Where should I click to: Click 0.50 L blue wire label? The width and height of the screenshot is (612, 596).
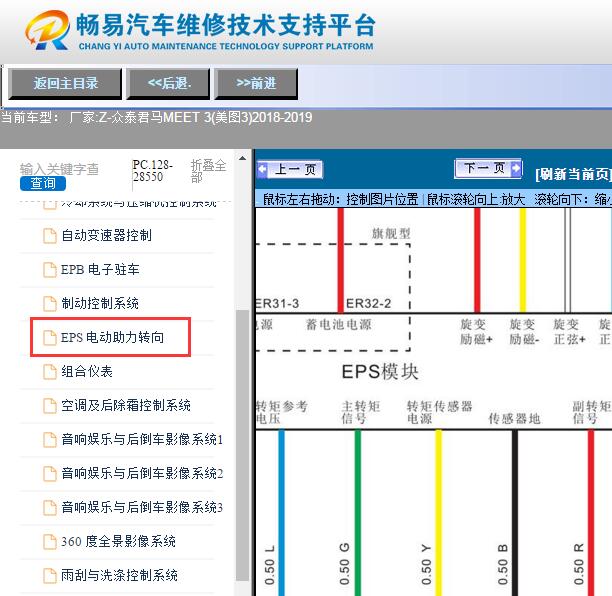click(270, 565)
